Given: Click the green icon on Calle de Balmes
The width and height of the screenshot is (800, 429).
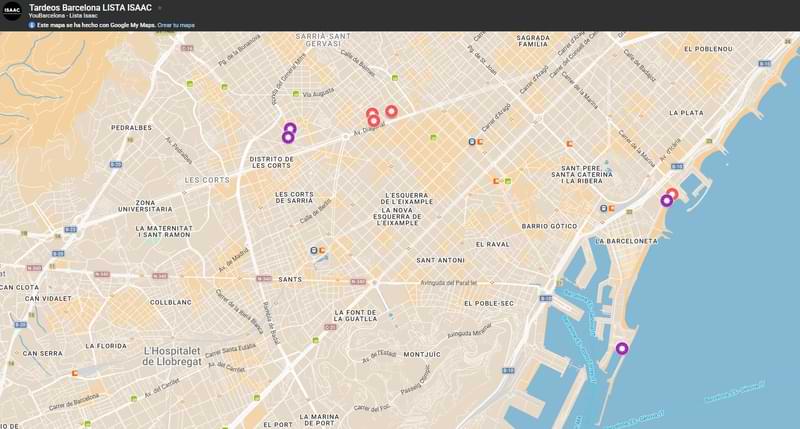Looking at the screenshot, I should pyautogui.click(x=394, y=78).
